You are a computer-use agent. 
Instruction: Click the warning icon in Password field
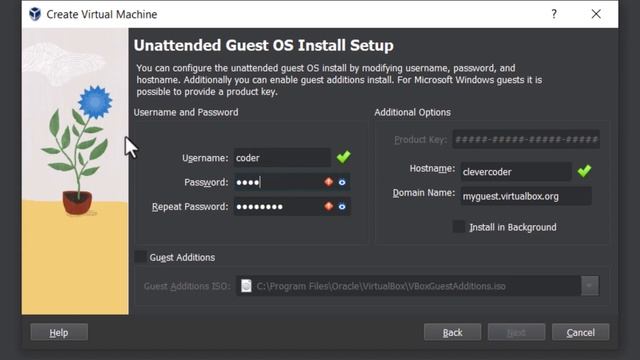329,182
